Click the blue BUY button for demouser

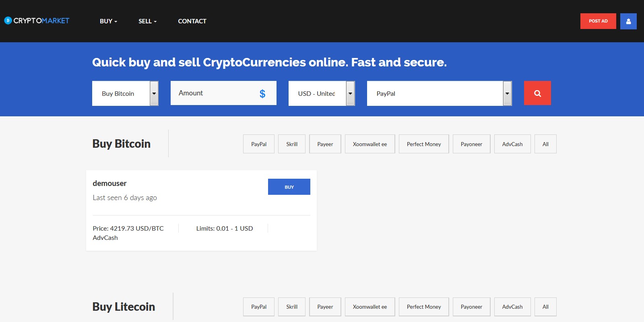pos(289,187)
